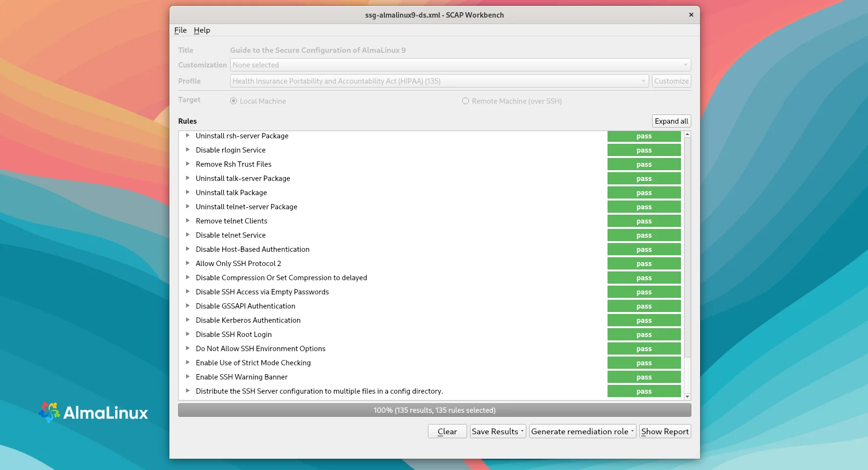Open the Customization dropdown
The image size is (868, 470).
pos(460,65)
